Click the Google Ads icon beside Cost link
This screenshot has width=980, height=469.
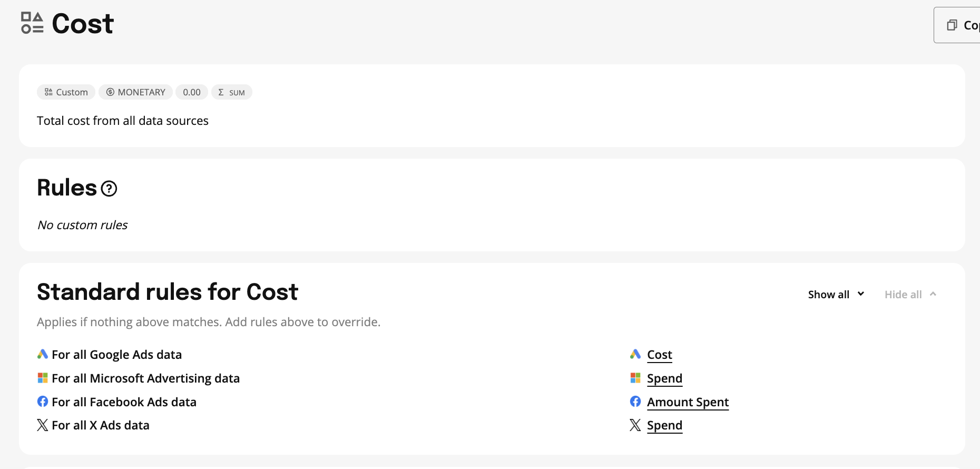tap(635, 355)
